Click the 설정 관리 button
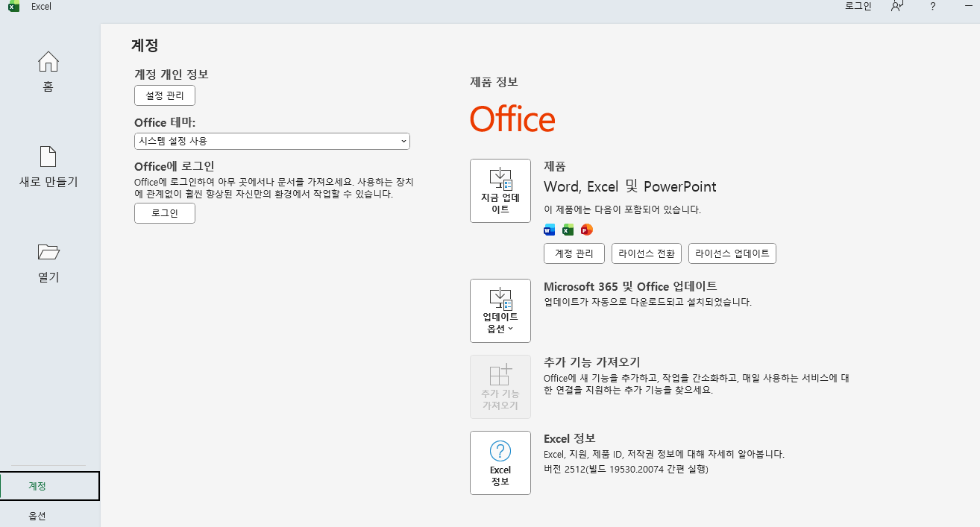Screen dimensions: 980x527 (x=165, y=95)
